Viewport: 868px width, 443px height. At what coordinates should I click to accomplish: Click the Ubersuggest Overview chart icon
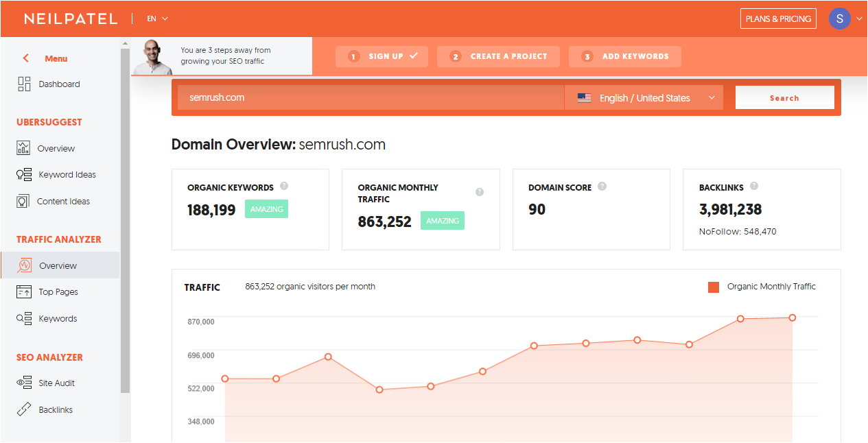point(24,148)
